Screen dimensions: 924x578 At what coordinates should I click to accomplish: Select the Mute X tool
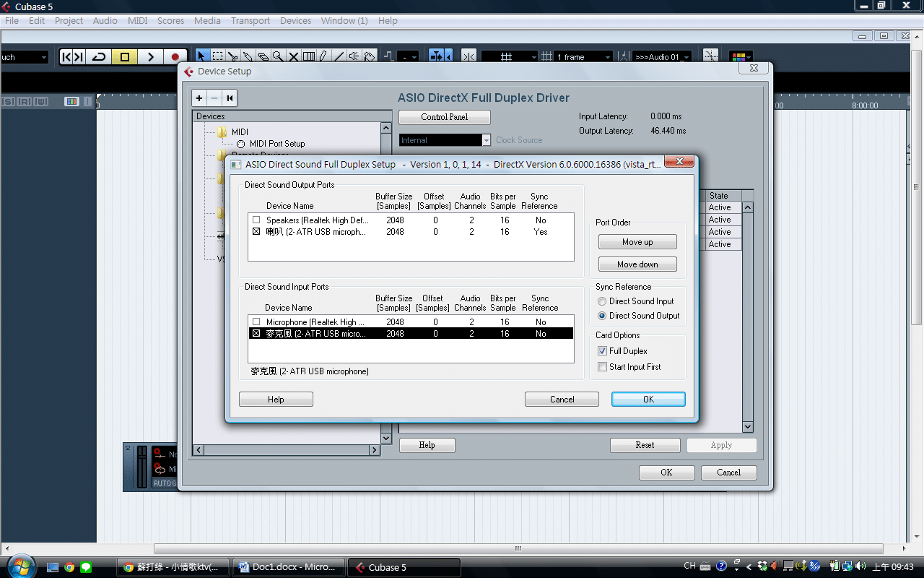coord(293,56)
